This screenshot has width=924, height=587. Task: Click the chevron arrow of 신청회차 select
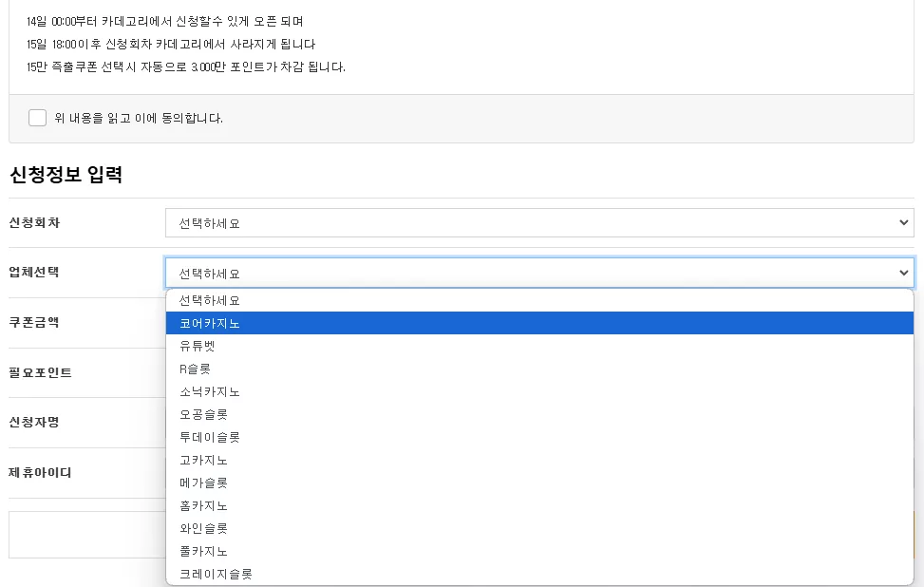tap(903, 223)
